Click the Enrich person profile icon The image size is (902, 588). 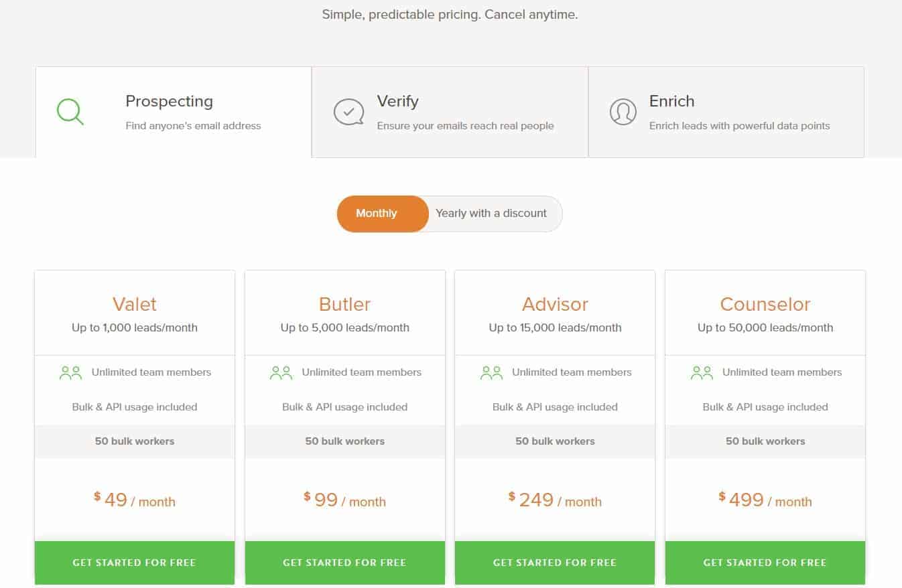(x=623, y=112)
